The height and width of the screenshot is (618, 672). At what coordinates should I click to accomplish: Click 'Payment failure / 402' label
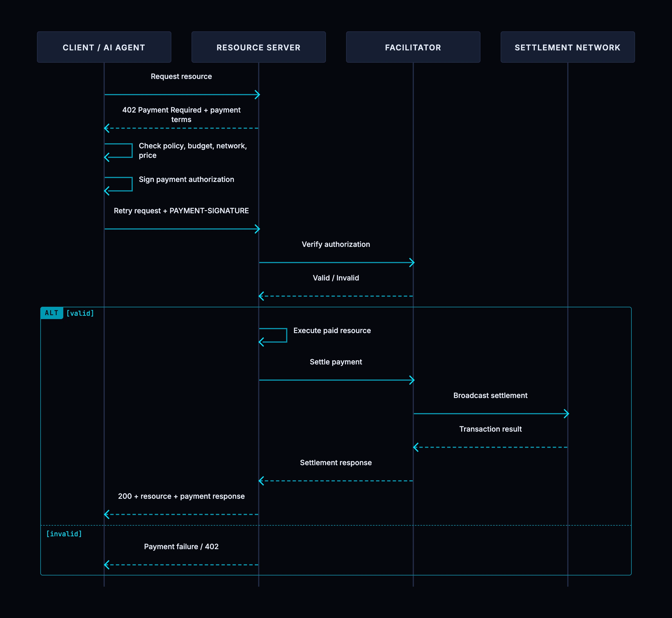coord(181,547)
